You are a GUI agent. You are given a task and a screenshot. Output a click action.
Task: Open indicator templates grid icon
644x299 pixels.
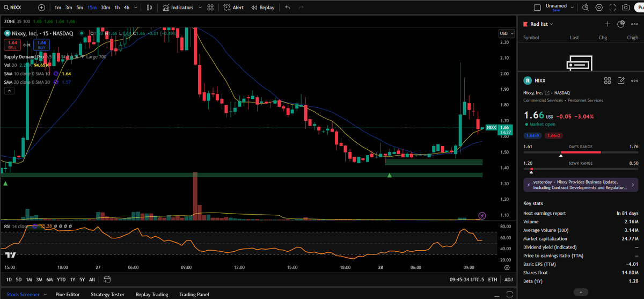coord(210,8)
